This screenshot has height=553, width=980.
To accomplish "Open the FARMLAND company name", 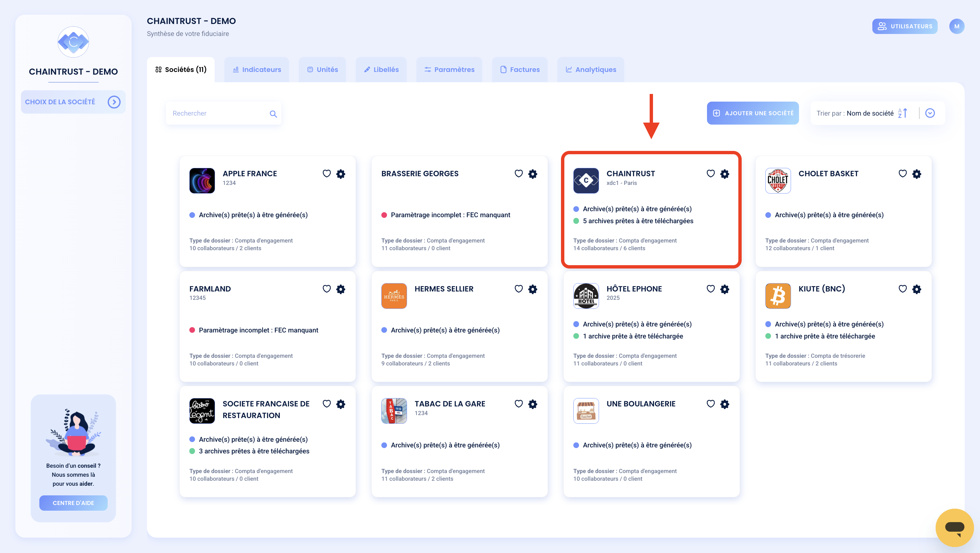I will 210,289.
